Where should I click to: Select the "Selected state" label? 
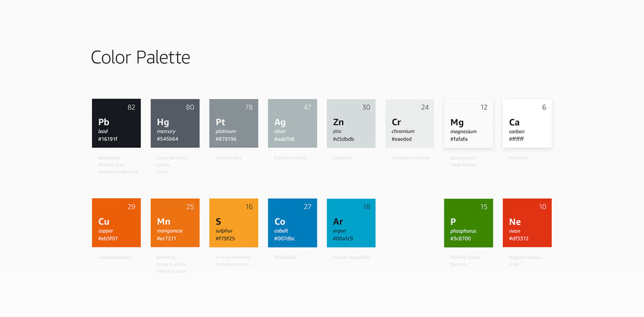tap(171, 271)
